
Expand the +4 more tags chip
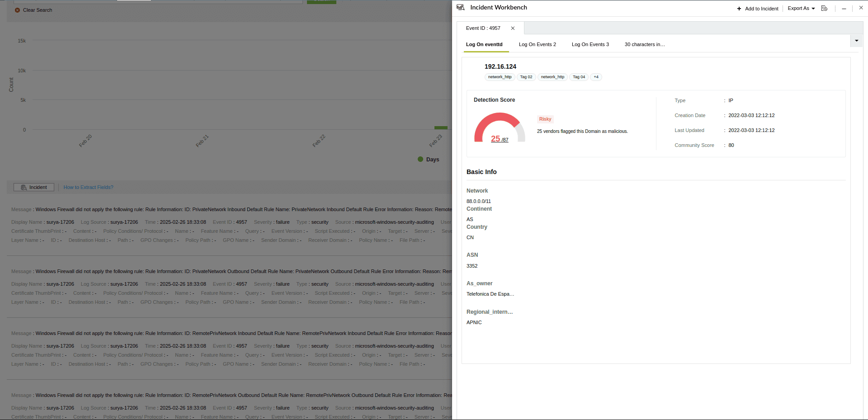[x=596, y=77]
